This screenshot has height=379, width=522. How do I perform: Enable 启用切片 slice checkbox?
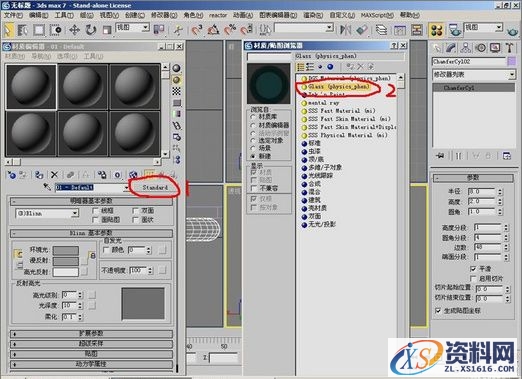tap(473, 278)
